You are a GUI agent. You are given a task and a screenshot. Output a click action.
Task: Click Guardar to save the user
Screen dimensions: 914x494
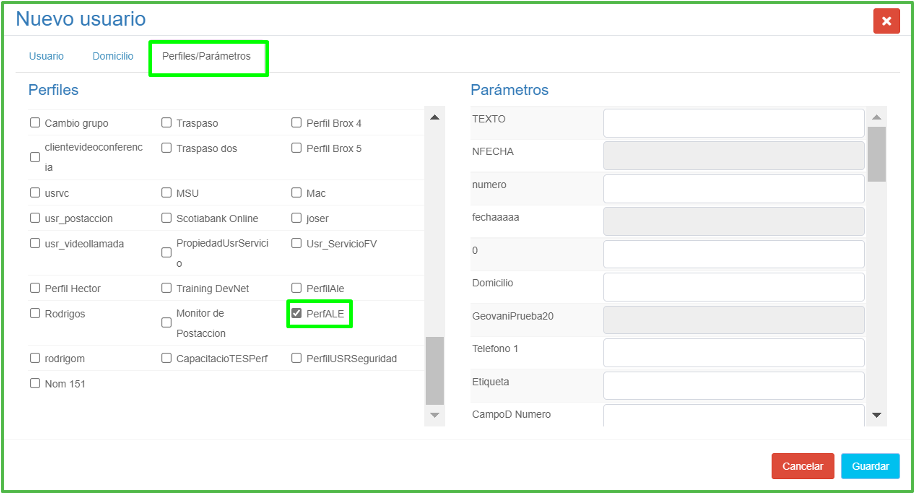tap(870, 466)
